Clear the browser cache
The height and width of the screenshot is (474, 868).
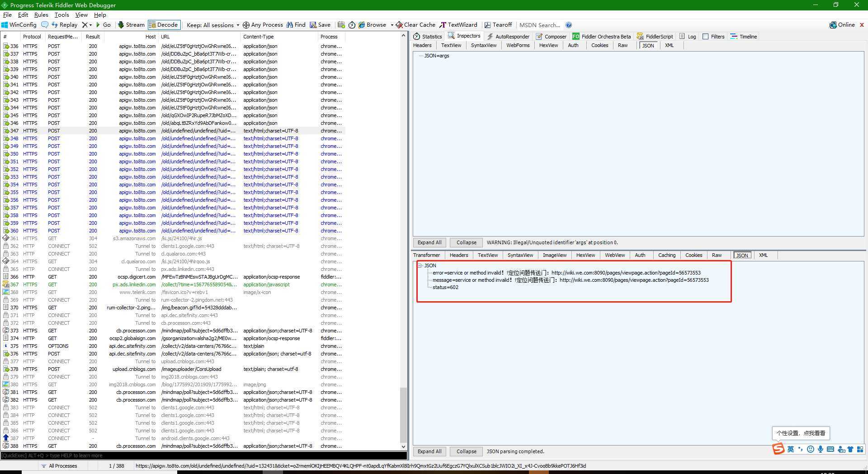click(415, 25)
